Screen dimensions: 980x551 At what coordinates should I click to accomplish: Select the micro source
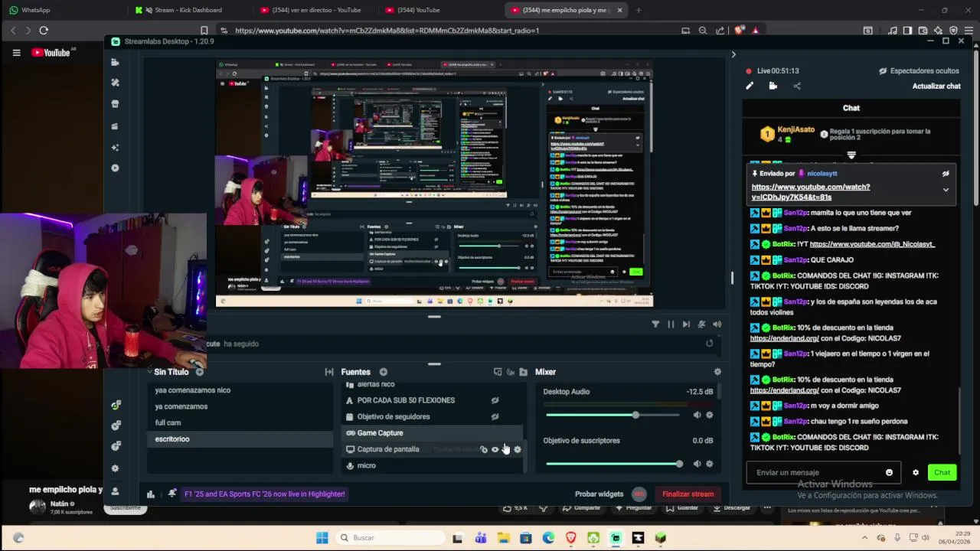[x=433, y=465]
